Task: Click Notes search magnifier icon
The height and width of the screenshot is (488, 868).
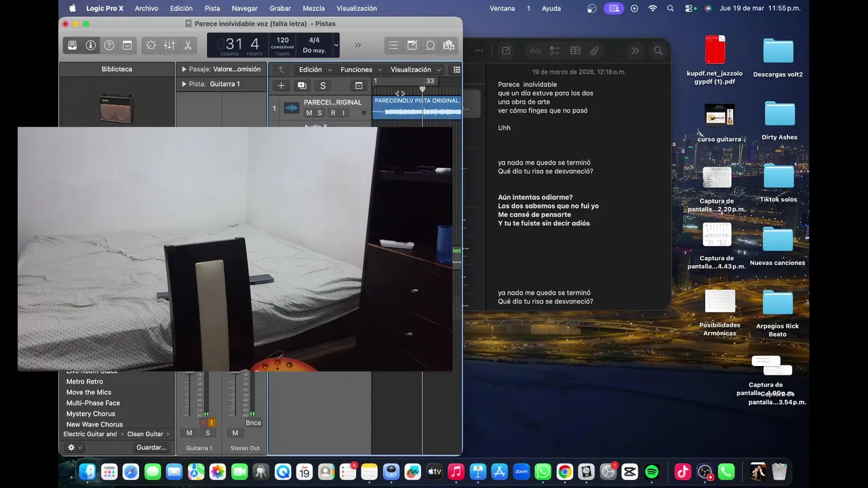Action: pyautogui.click(x=658, y=51)
